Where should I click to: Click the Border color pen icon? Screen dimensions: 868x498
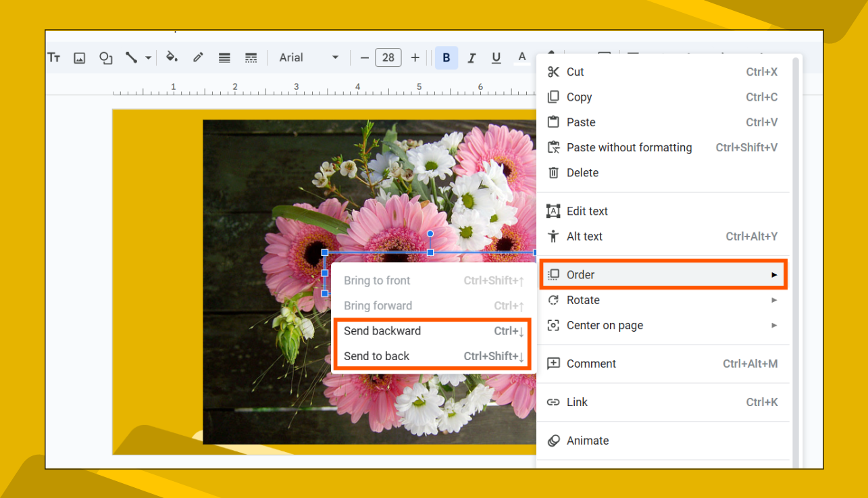[x=197, y=57]
